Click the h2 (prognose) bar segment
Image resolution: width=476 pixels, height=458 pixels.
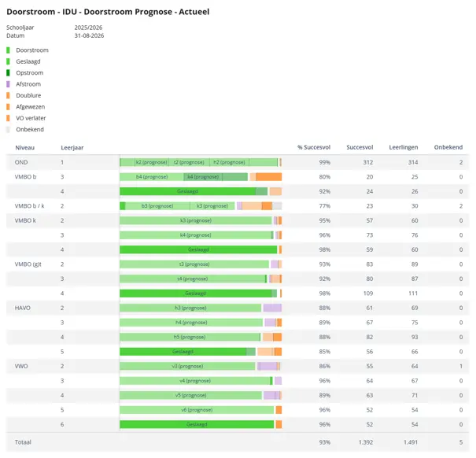pos(229,162)
